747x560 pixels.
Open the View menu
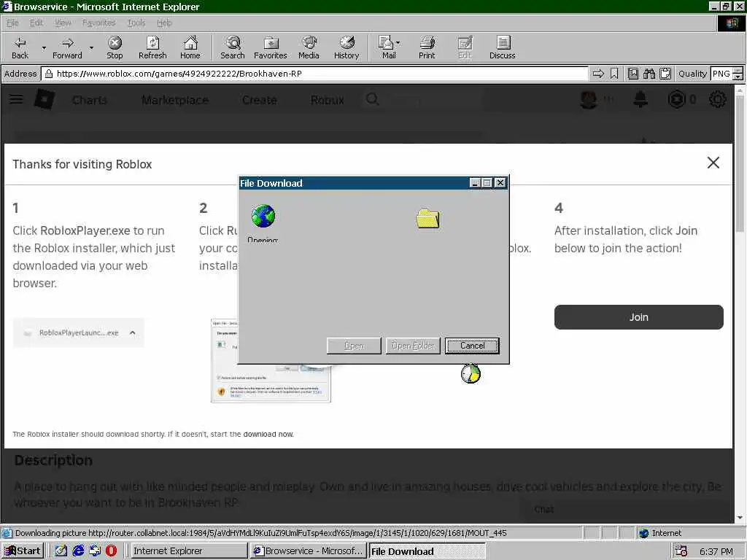coord(63,23)
